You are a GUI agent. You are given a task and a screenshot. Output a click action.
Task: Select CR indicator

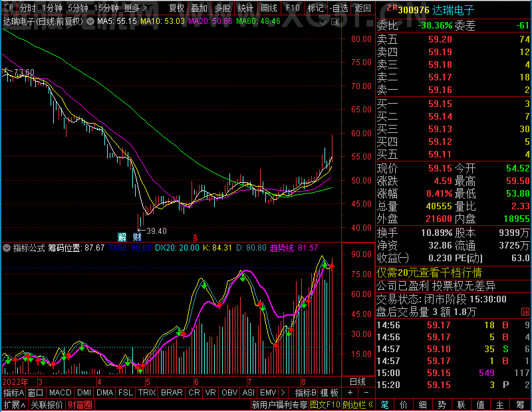[194, 393]
